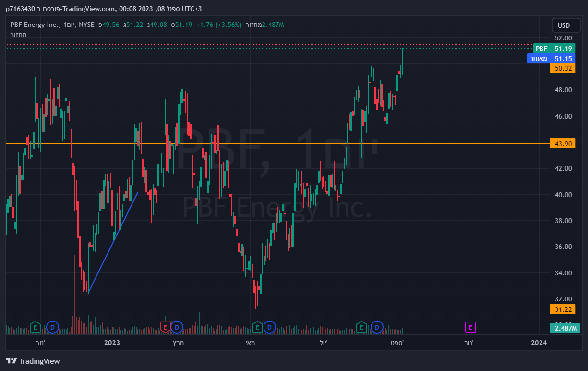Click the green 2.487M volume label

pos(564,328)
